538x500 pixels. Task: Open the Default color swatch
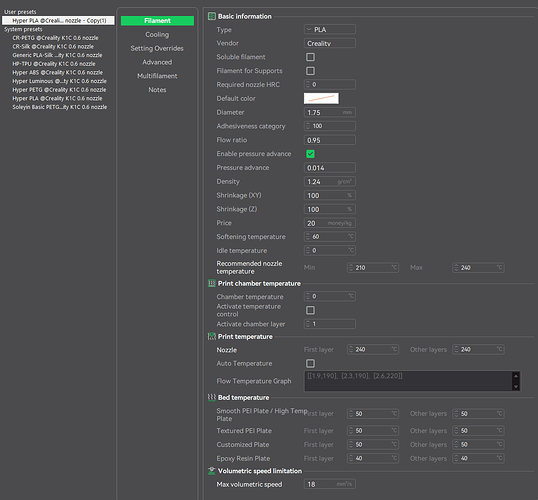[321, 98]
